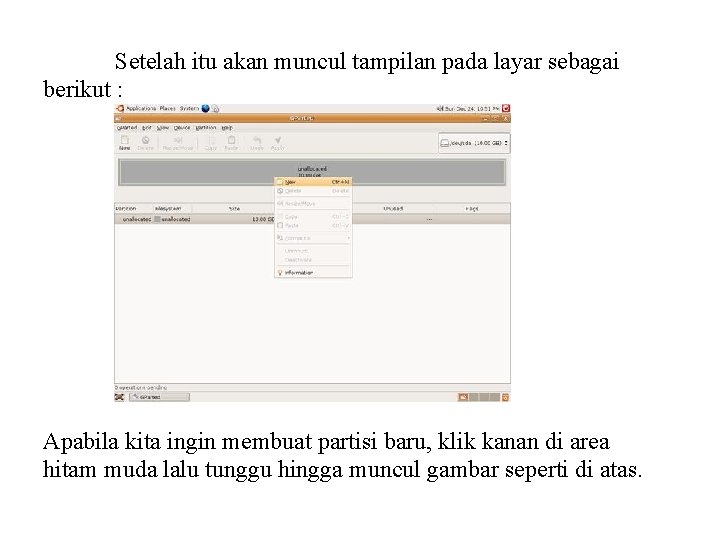The image size is (720, 540).
Task: Open the Places panel menu
Action: point(168,108)
